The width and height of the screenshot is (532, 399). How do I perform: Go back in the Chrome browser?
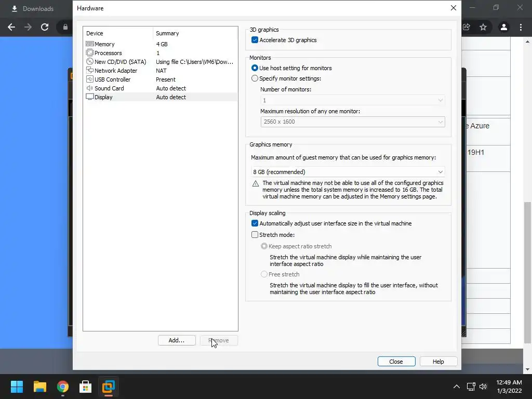point(11,27)
